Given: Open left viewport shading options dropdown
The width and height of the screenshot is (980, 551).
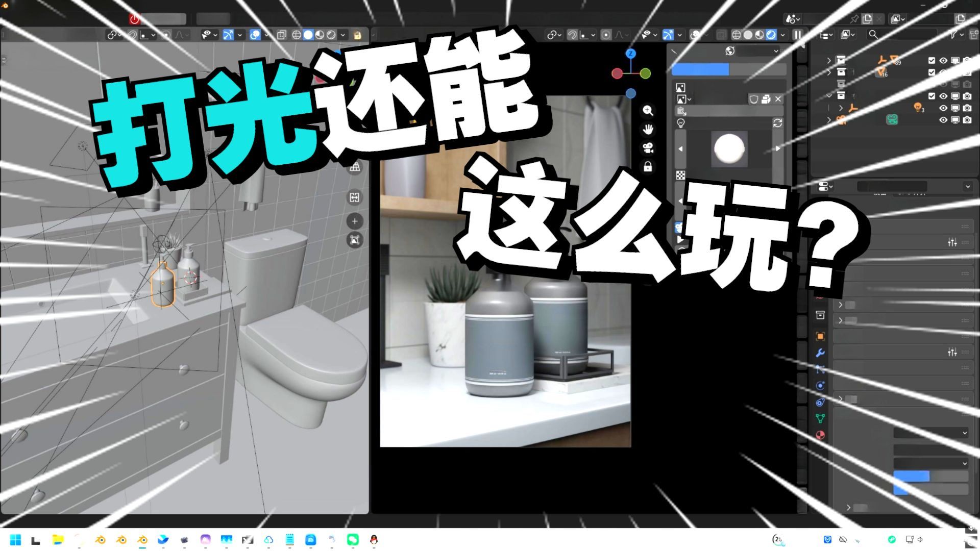Looking at the screenshot, I should pos(343,35).
